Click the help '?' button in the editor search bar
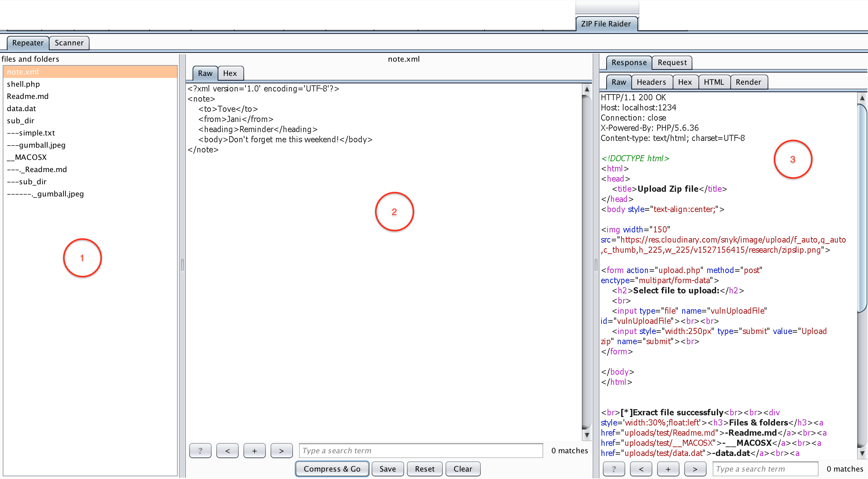The image size is (868, 479). pyautogui.click(x=200, y=451)
